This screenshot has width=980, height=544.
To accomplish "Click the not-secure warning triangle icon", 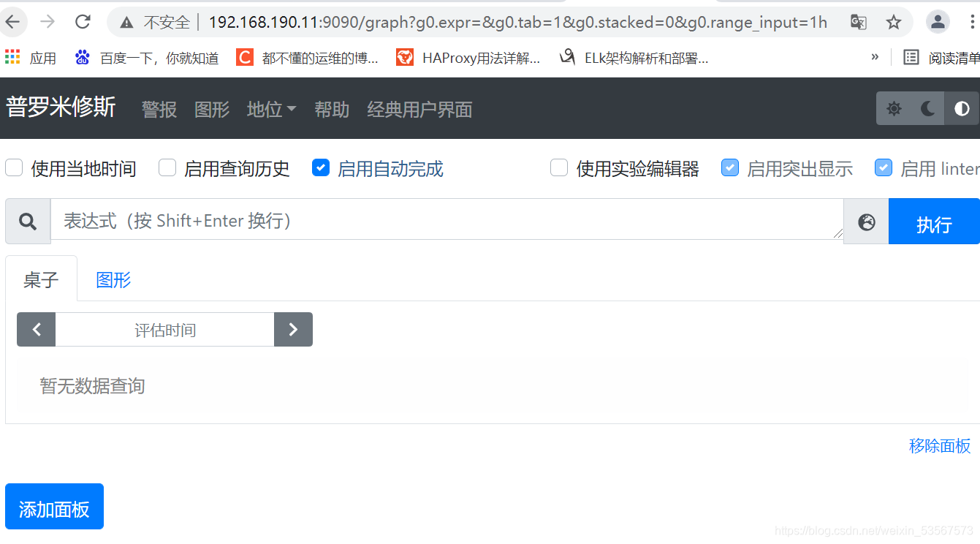I will point(126,23).
